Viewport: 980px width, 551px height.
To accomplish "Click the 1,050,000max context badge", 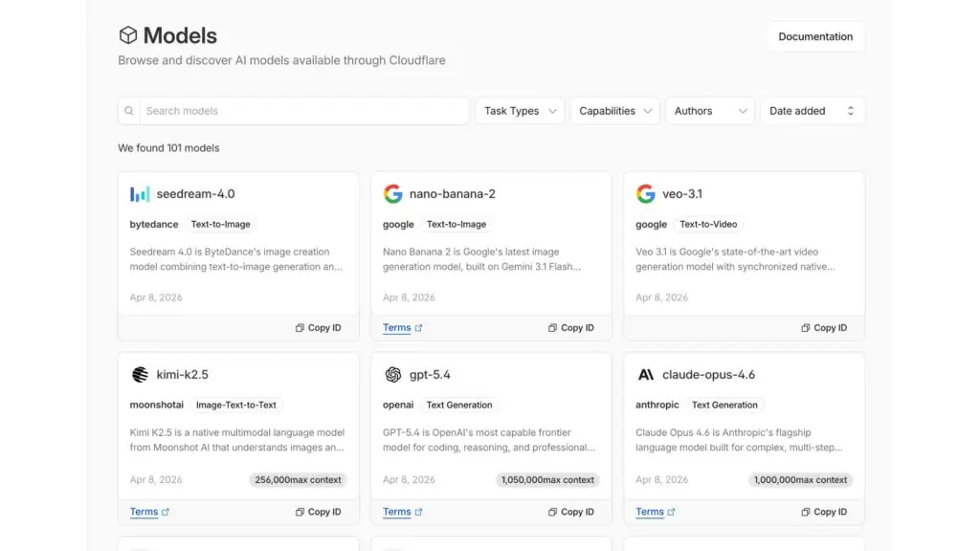I will (x=547, y=480).
